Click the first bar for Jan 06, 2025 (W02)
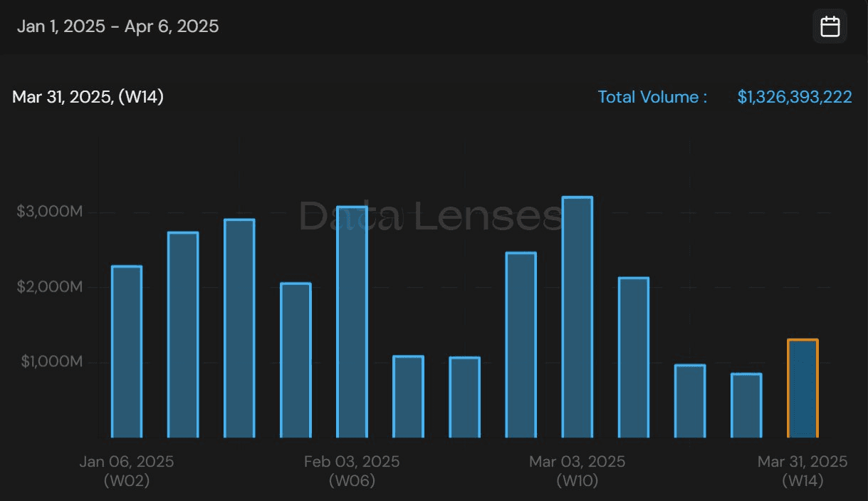The width and height of the screenshot is (868, 501). pyautogui.click(x=127, y=351)
